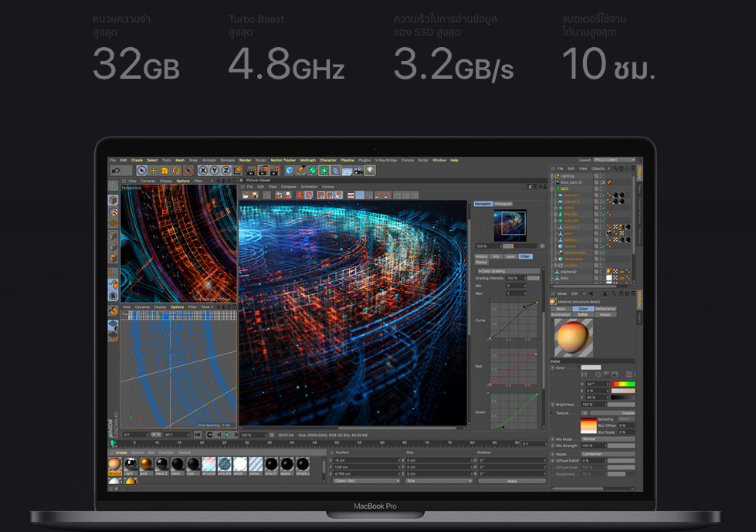Image resolution: width=756 pixels, height=532 pixels.
Task: Click the Position X input field
Action: (x=368, y=461)
